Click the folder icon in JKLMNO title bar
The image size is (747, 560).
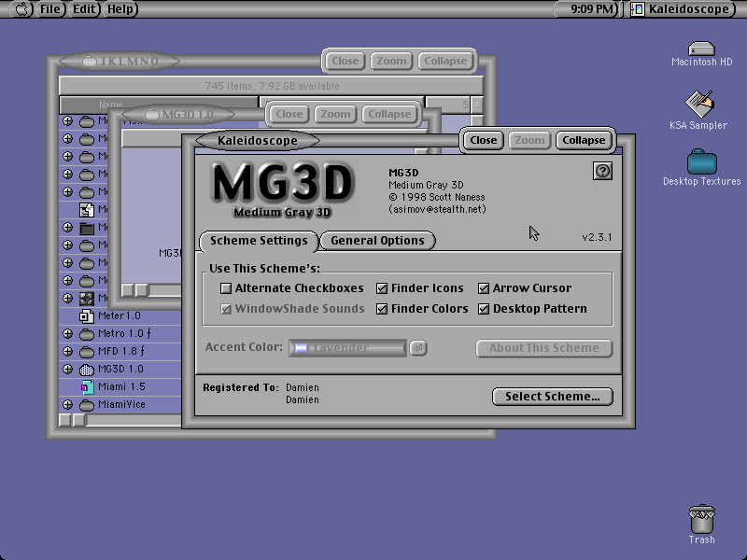coord(89,62)
